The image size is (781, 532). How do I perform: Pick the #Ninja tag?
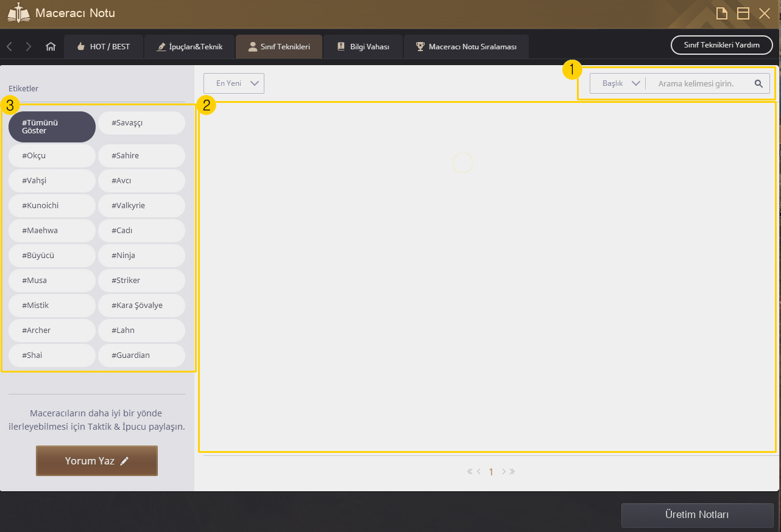coord(141,256)
